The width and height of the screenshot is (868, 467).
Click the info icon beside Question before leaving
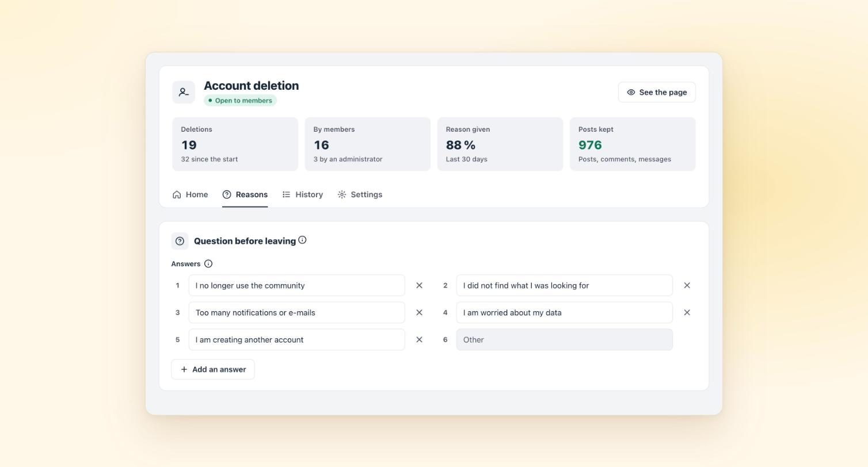302,240
